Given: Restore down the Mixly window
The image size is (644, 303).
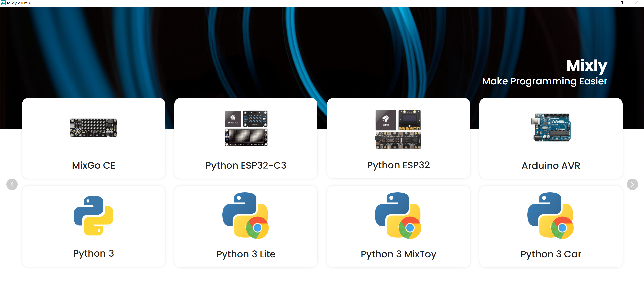Looking at the screenshot, I should pos(621,3).
